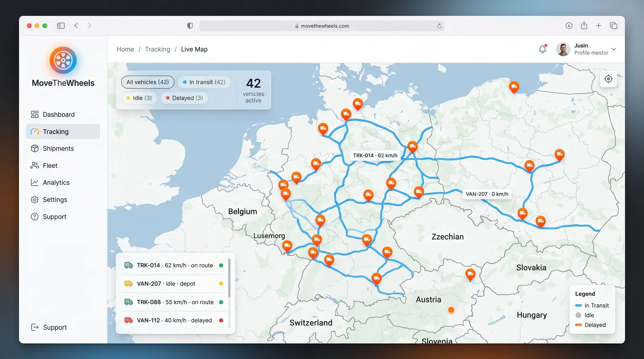Image resolution: width=644 pixels, height=359 pixels.
Task: Click the Delayed orange legend swatch
Action: coord(578,325)
